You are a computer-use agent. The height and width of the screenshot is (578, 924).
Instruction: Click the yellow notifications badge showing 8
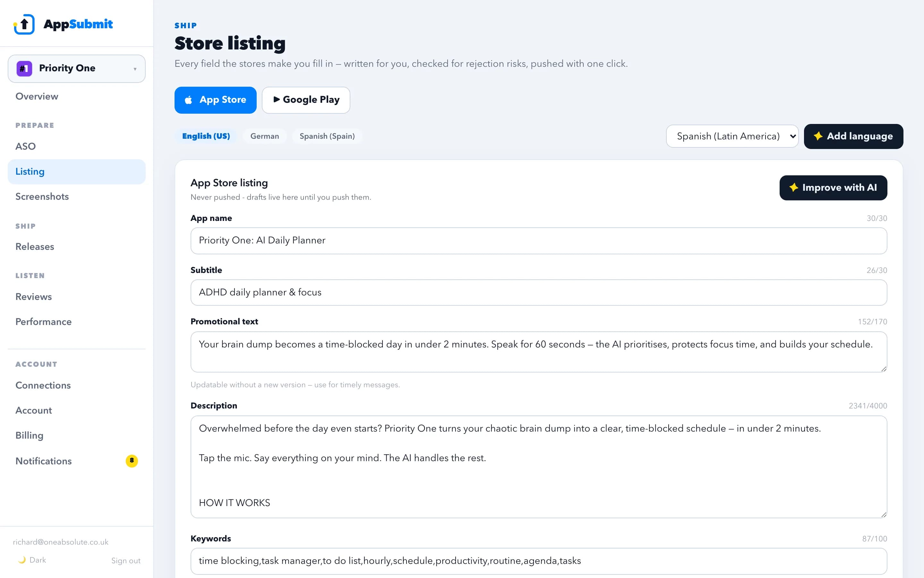[x=132, y=461]
